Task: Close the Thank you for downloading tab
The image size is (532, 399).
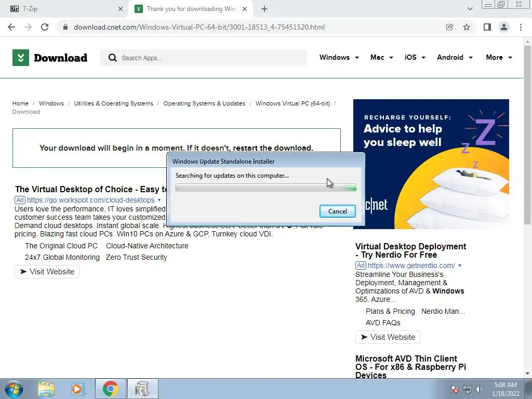Action: coord(245,9)
